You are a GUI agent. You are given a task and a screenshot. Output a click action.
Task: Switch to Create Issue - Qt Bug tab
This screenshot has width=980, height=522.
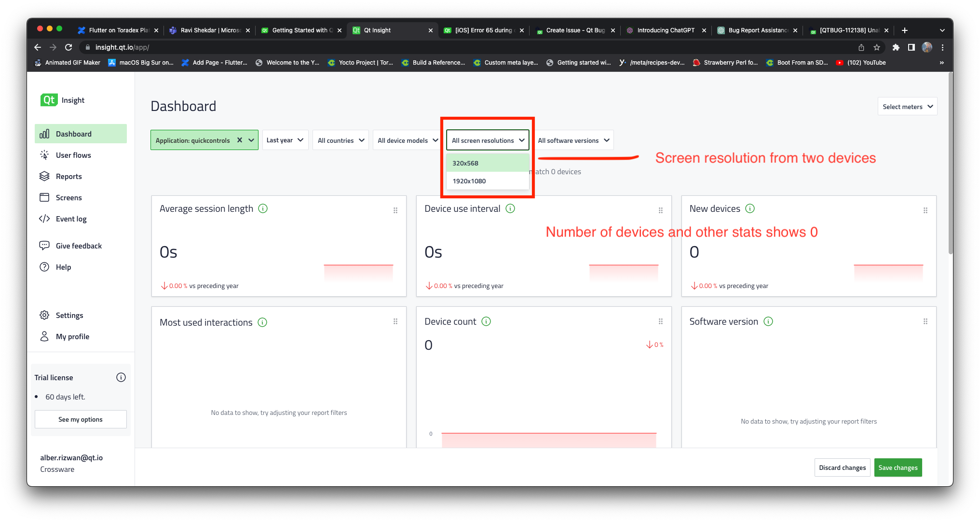(574, 30)
